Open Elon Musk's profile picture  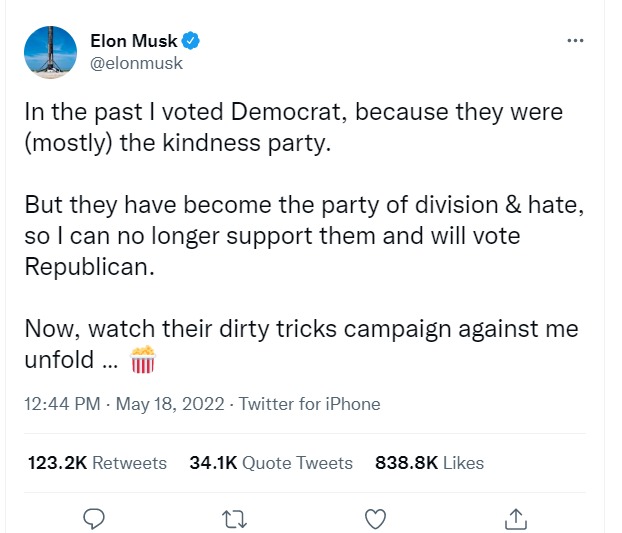(x=51, y=54)
